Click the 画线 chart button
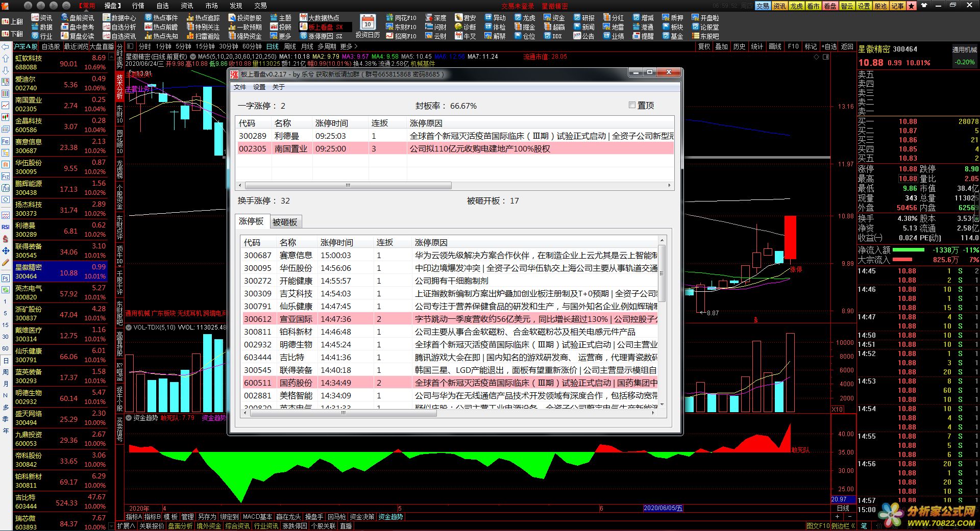The height and width of the screenshot is (531, 980). [x=775, y=46]
